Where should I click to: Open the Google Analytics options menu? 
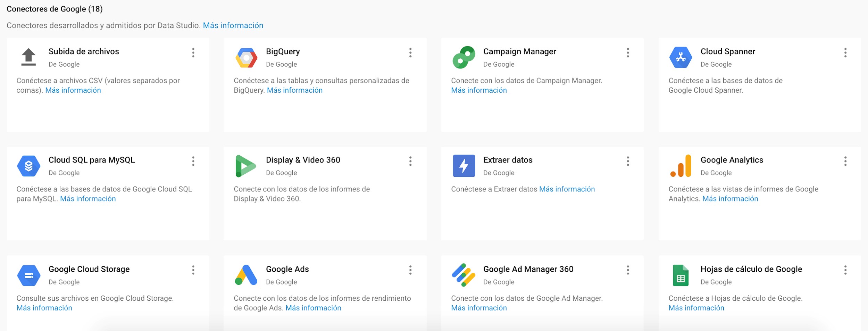(845, 161)
